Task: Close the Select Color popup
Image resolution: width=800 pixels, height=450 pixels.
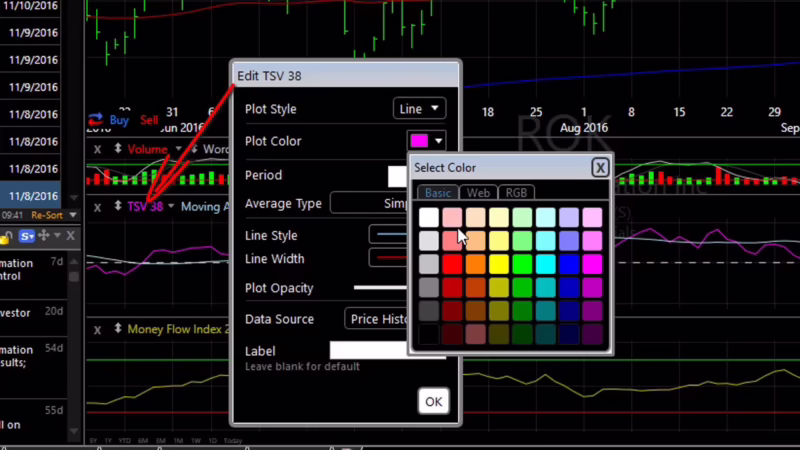Action: click(x=599, y=167)
